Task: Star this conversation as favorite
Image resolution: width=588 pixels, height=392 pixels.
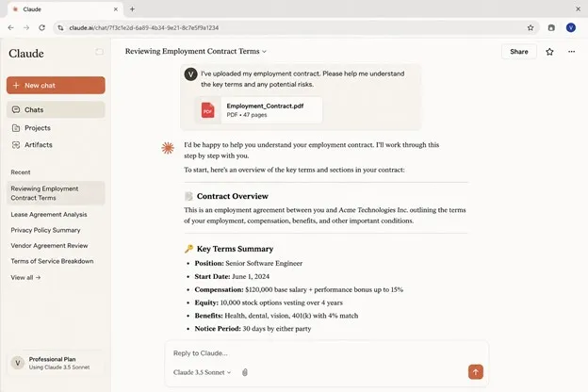Action: tap(549, 52)
